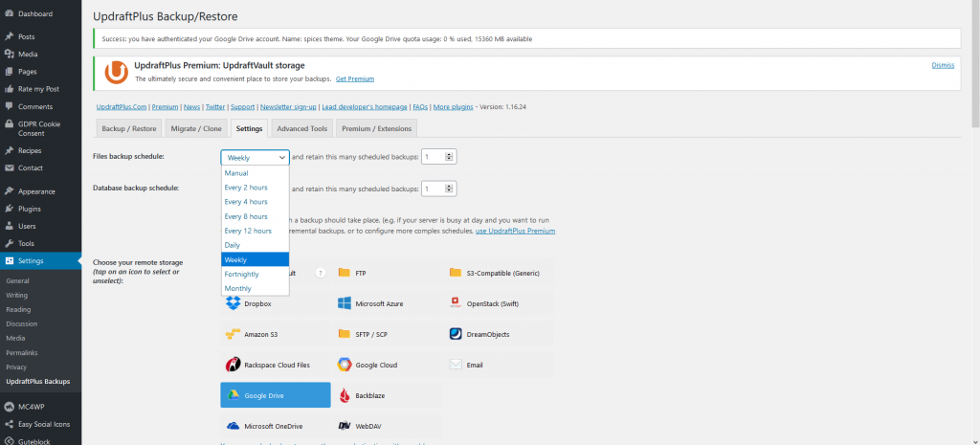Click the GDPR Cookie Consent lock icon
The height and width of the screenshot is (445, 980).
(x=9, y=124)
